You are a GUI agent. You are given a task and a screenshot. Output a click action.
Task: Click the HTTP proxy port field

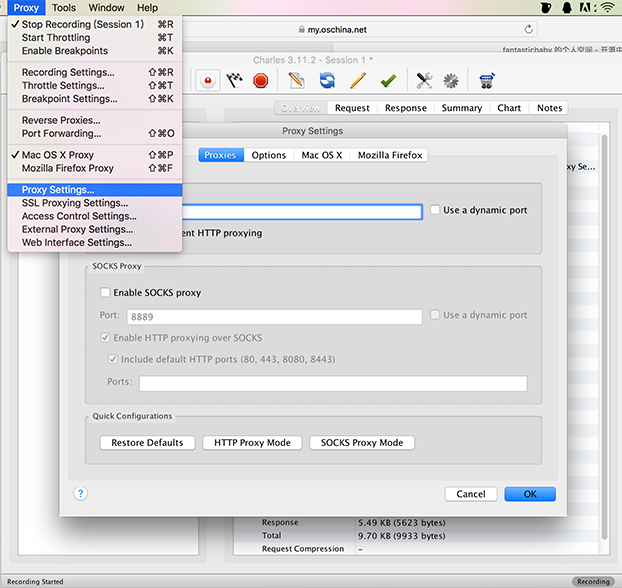tap(302, 212)
